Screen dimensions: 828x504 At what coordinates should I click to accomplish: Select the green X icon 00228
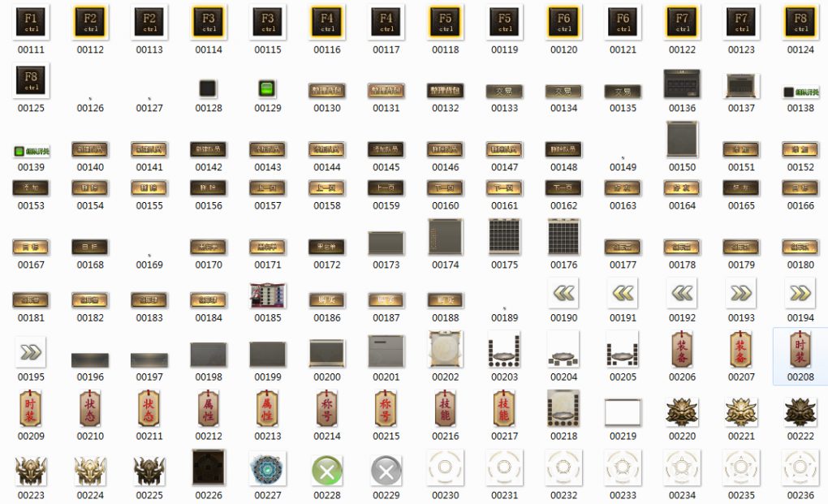coord(327,470)
